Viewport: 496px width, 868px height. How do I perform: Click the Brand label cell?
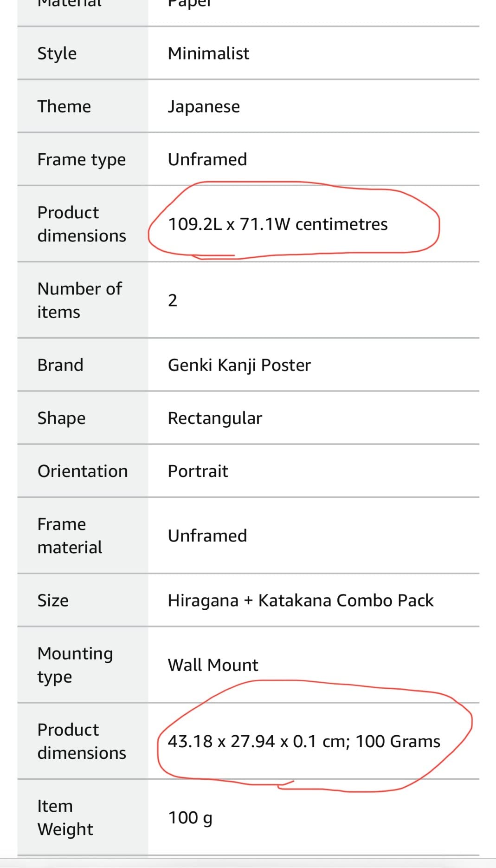[60, 365]
